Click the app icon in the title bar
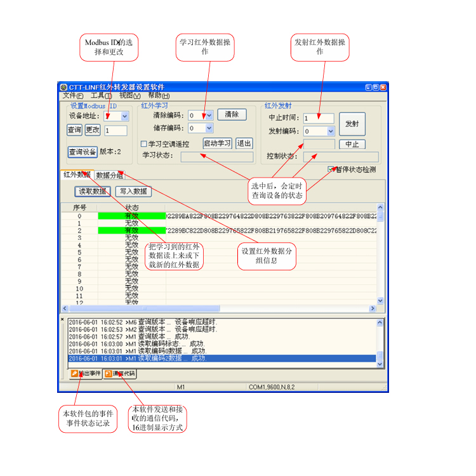 click(63, 87)
